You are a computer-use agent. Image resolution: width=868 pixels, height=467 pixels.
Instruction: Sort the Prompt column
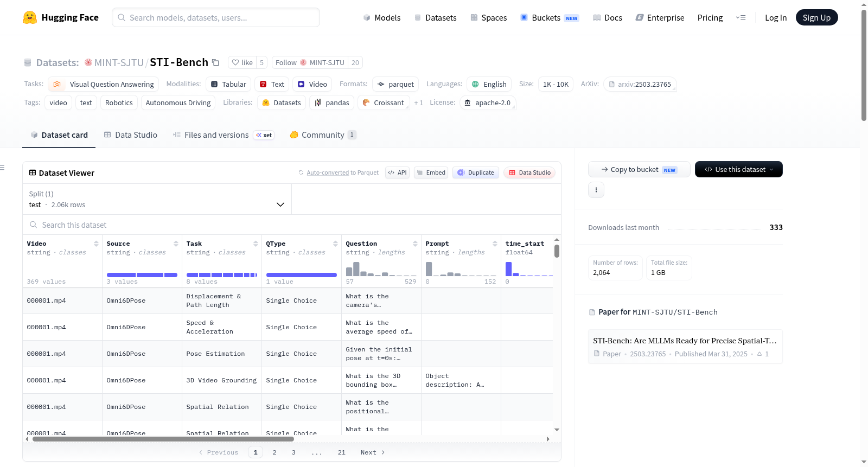pos(495,244)
